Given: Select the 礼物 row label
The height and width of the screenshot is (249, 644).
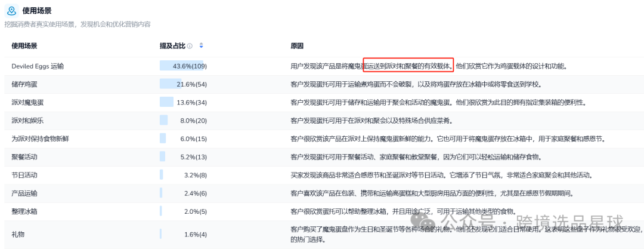Looking at the screenshot, I should (x=18, y=234).
